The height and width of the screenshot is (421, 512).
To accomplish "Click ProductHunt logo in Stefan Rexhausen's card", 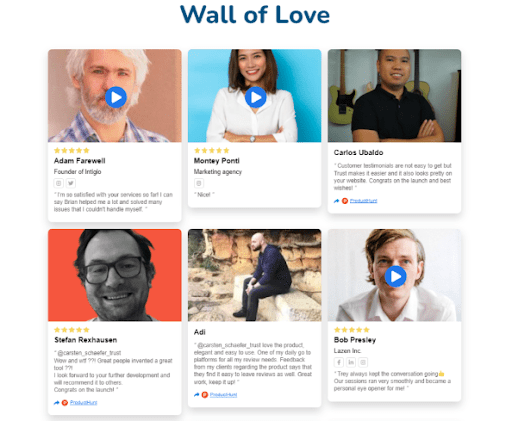I will click(65, 403).
